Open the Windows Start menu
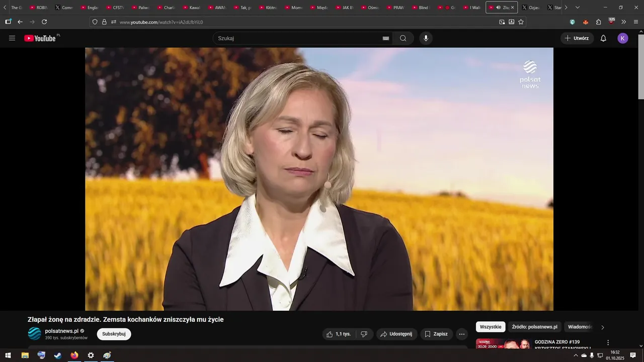Viewport: 644px width, 362px height. pyautogui.click(x=8, y=355)
